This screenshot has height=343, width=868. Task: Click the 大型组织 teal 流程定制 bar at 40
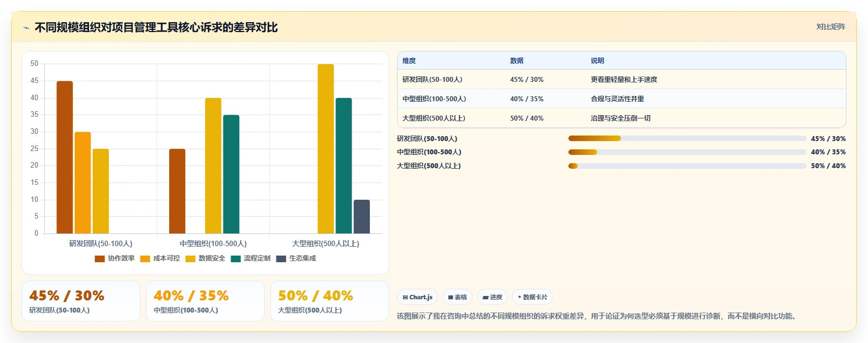click(344, 165)
